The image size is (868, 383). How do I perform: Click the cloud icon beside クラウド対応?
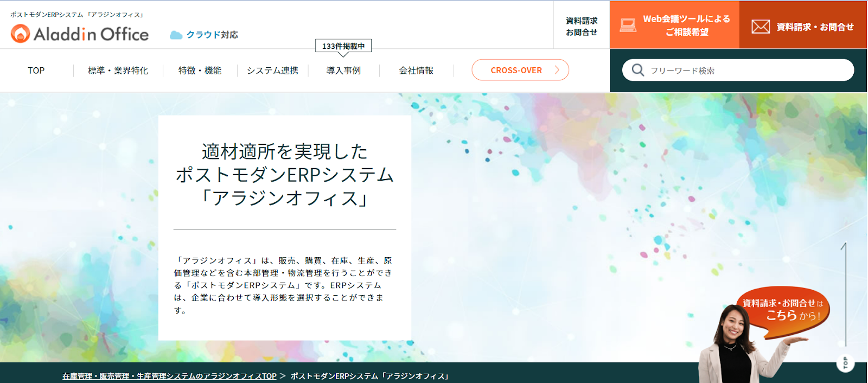(x=176, y=35)
